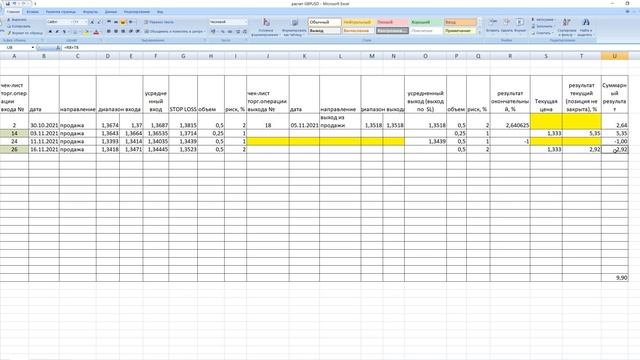Click the insert function fx button
The image size is (640, 360).
coord(58,47)
